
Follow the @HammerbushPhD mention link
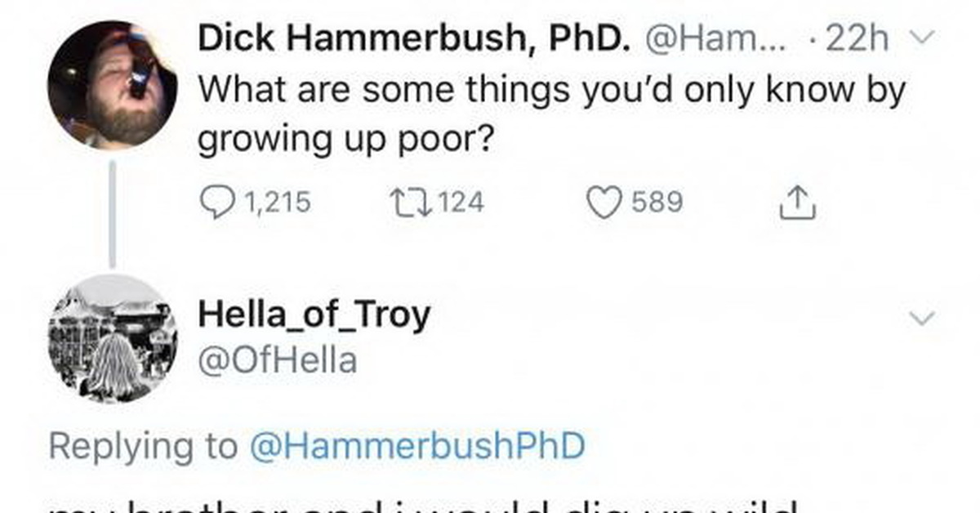[417, 446]
